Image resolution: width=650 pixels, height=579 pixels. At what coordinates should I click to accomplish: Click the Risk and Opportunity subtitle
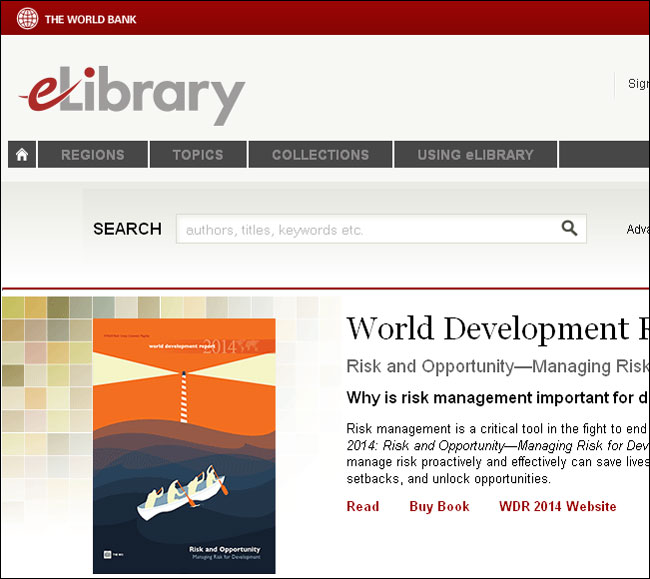click(498, 366)
